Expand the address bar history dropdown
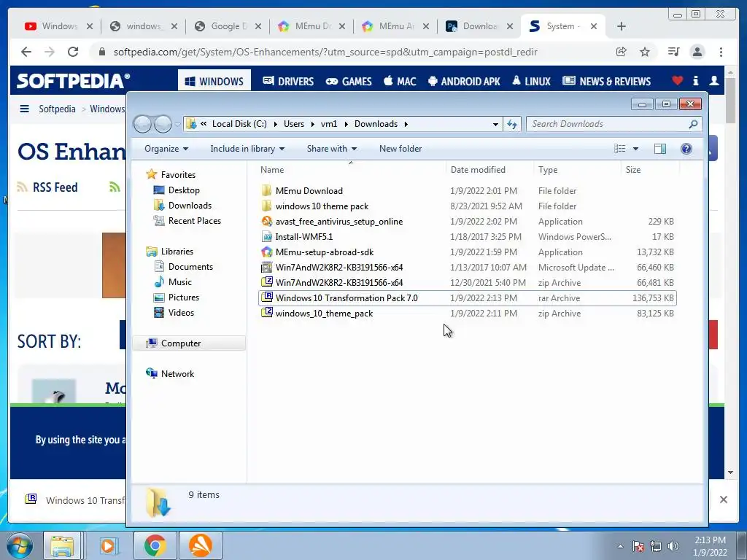This screenshot has height=560, width=747. pos(495,124)
